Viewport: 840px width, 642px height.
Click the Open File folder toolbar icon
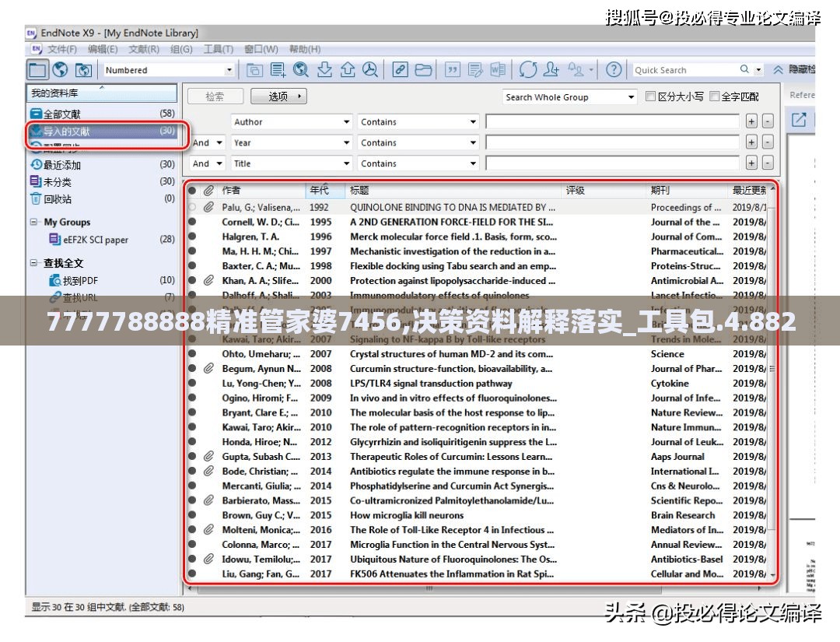[423, 70]
